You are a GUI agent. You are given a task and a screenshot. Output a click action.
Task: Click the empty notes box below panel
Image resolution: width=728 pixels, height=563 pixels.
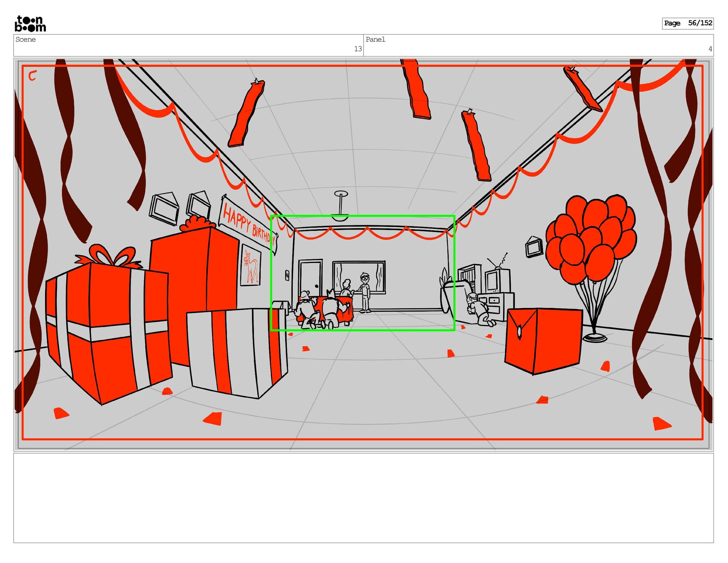click(x=363, y=497)
